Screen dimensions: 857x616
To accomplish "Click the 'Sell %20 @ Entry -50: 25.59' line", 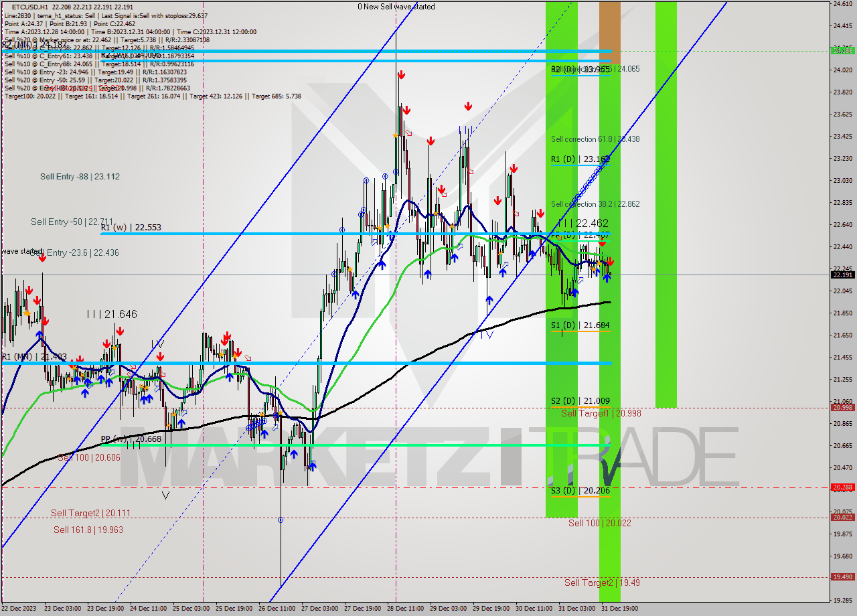I will click(x=96, y=80).
